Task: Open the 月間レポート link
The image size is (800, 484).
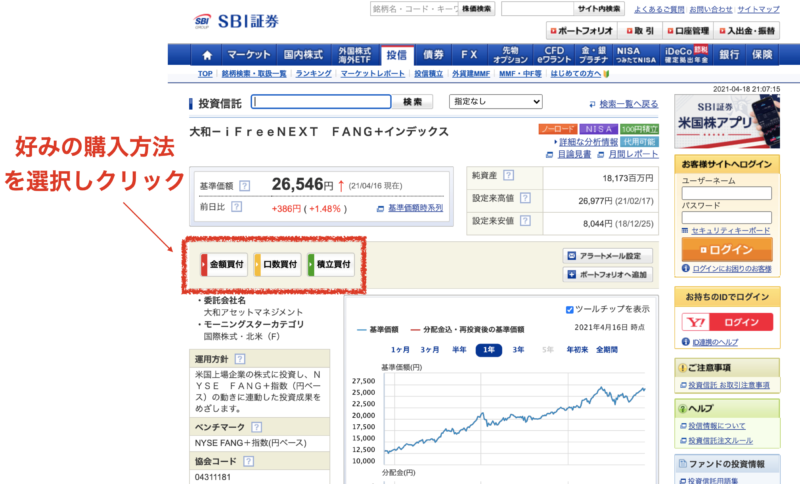Action: tap(633, 154)
